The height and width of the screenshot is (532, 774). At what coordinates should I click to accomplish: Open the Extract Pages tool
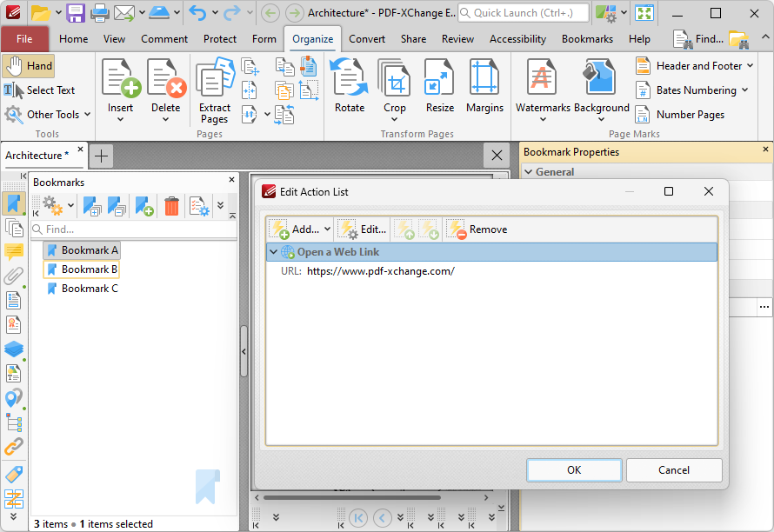215,90
